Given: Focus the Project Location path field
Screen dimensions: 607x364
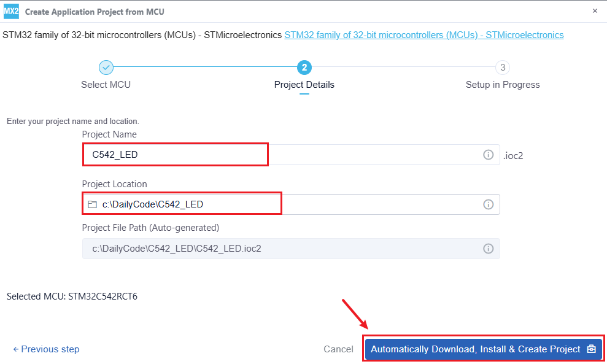Looking at the screenshot, I should [291, 204].
